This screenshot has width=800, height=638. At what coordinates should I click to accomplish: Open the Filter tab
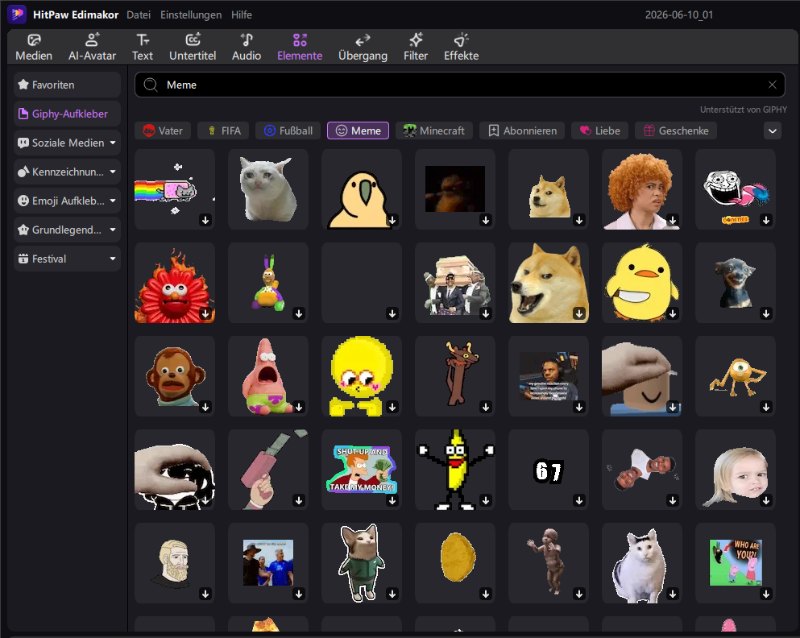click(x=415, y=47)
